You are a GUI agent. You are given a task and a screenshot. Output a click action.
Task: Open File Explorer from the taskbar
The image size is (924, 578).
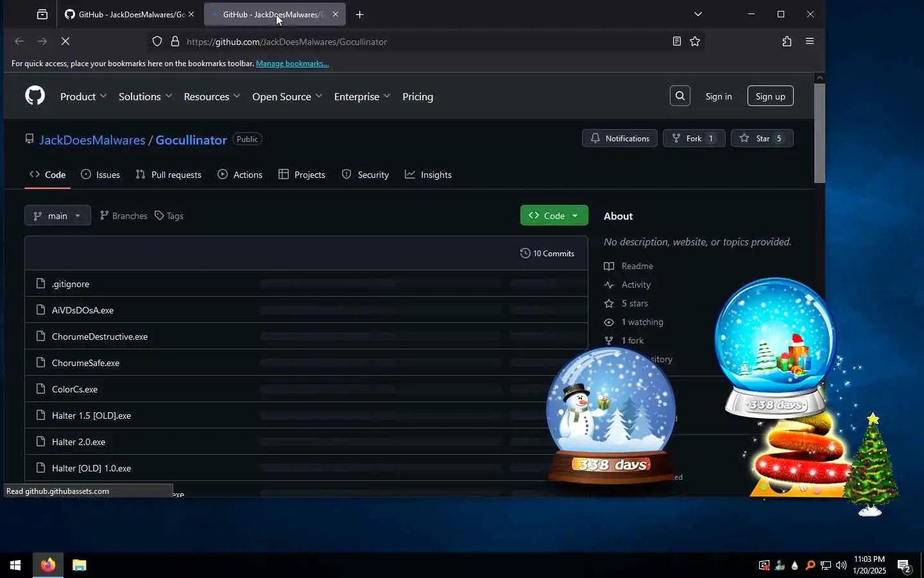[79, 565]
